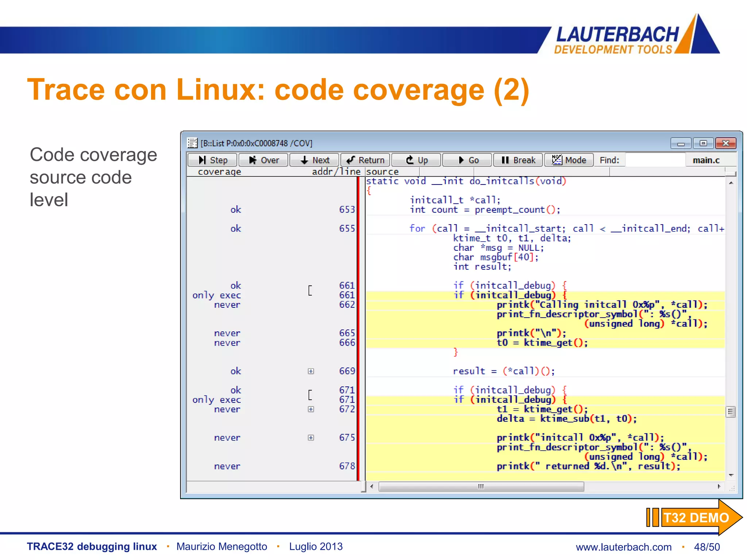The image size is (747, 560).
Task: Click horizontal scrollbar left arrow
Action: [x=372, y=486]
